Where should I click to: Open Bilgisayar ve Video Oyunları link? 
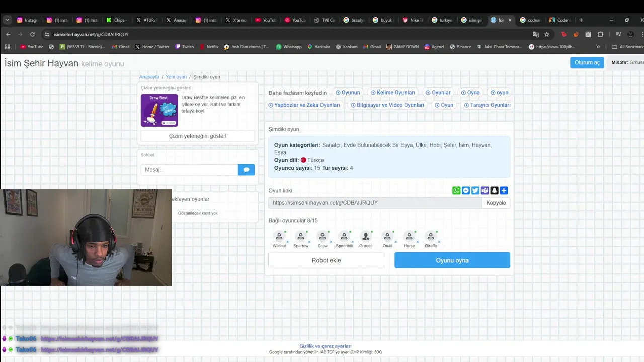click(x=387, y=105)
